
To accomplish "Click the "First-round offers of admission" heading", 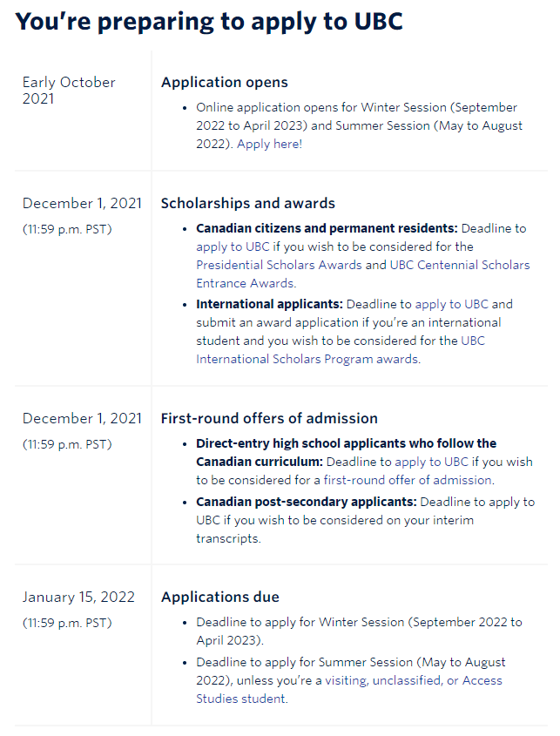I will 269,418.
